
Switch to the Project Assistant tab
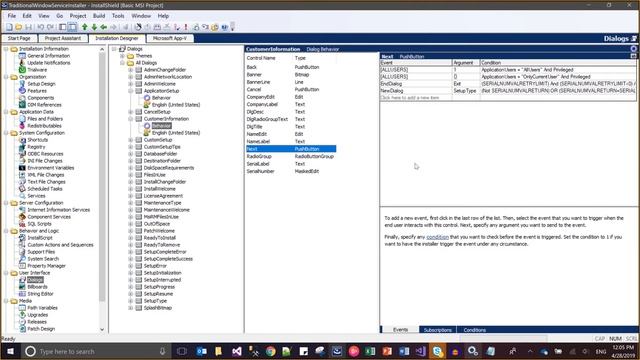(x=62, y=38)
